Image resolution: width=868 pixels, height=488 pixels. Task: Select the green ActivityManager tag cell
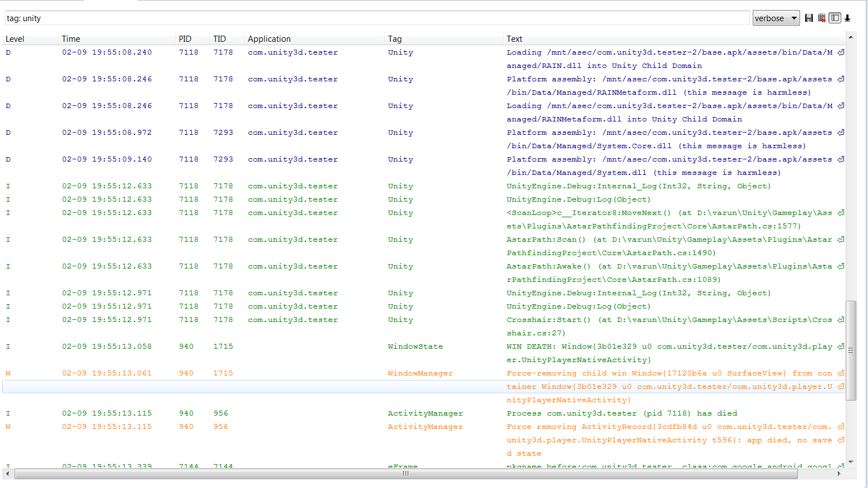[x=425, y=413]
